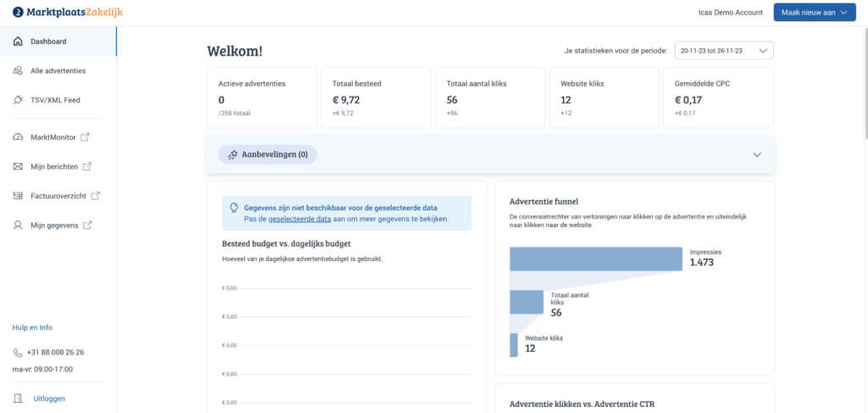This screenshot has height=413, width=868.
Task: Click the Icas Demo Account name
Action: [725, 13]
